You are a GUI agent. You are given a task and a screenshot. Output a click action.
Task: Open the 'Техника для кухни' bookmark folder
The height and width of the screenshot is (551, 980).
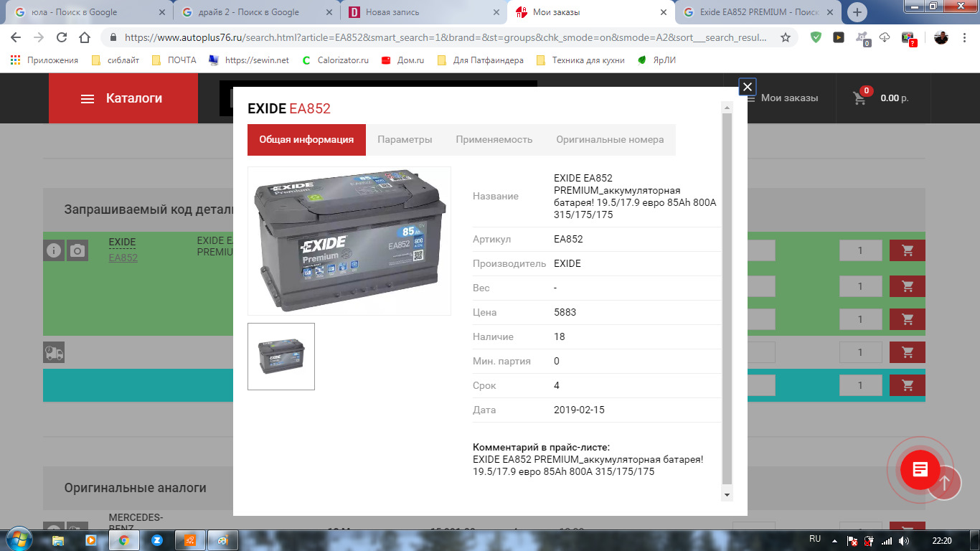tap(580, 60)
